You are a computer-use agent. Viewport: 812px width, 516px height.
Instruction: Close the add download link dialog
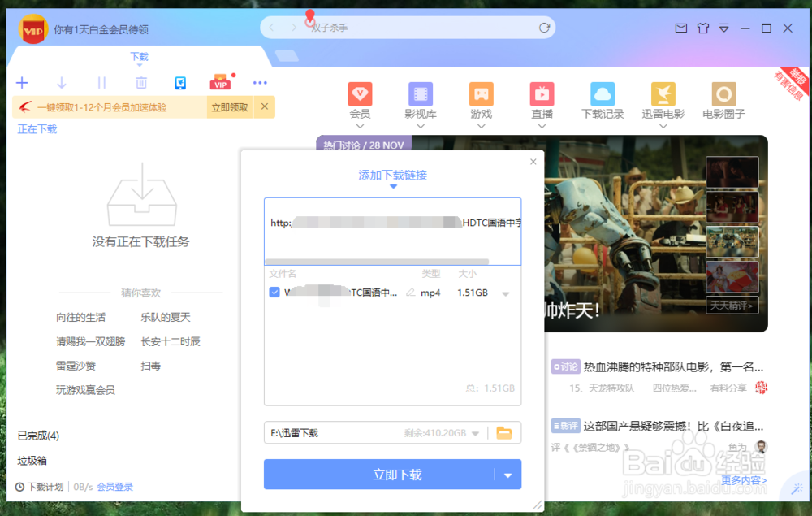pos(533,162)
